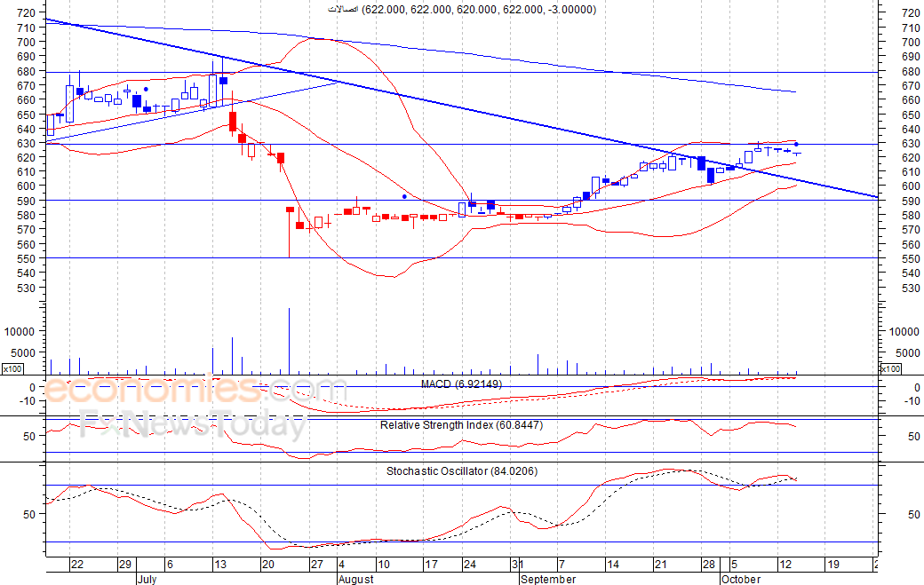Click the 50 RSI value on left axis

click(x=29, y=436)
